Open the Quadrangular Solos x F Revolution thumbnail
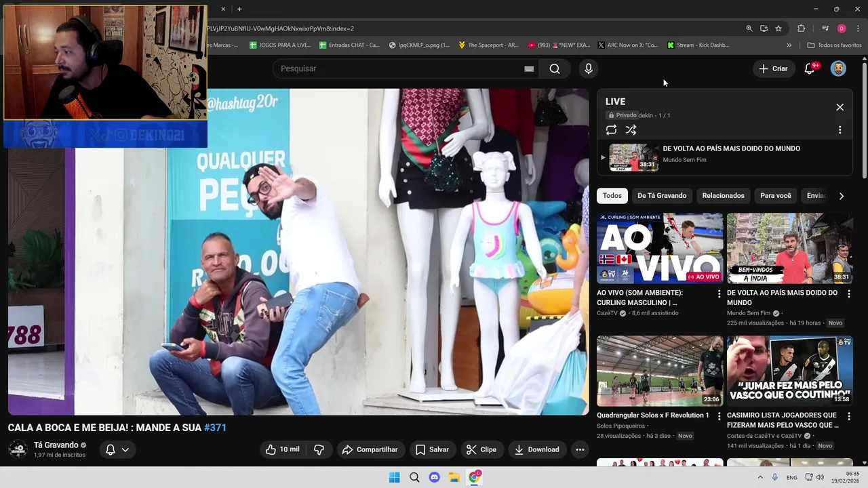This screenshot has height=488, width=868. [x=660, y=371]
